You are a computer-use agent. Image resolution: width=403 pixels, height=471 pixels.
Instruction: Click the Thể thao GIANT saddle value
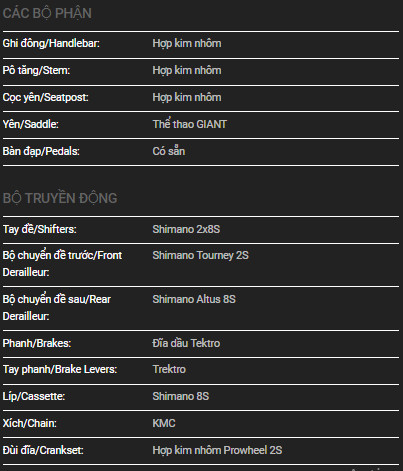[190, 124]
